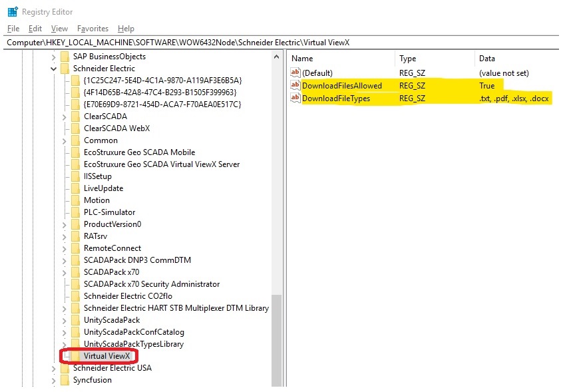Collapse the Schneider Electric key
567x392 pixels.
[x=53, y=69]
